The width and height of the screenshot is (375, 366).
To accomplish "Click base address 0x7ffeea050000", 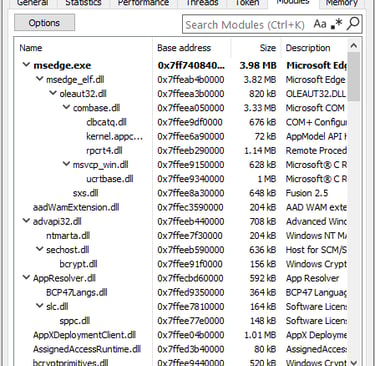I will coord(191,108).
